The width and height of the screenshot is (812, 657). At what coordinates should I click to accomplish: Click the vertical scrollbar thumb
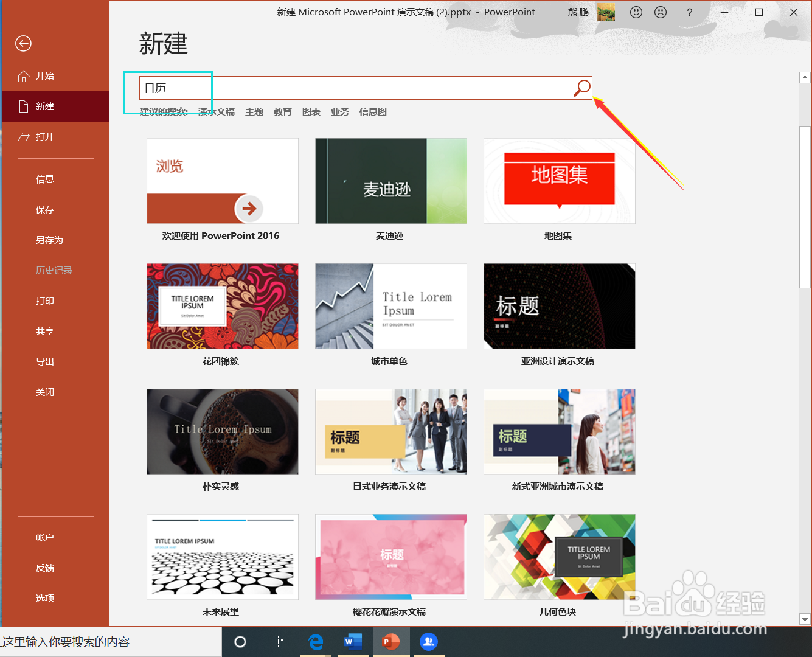tap(805, 207)
